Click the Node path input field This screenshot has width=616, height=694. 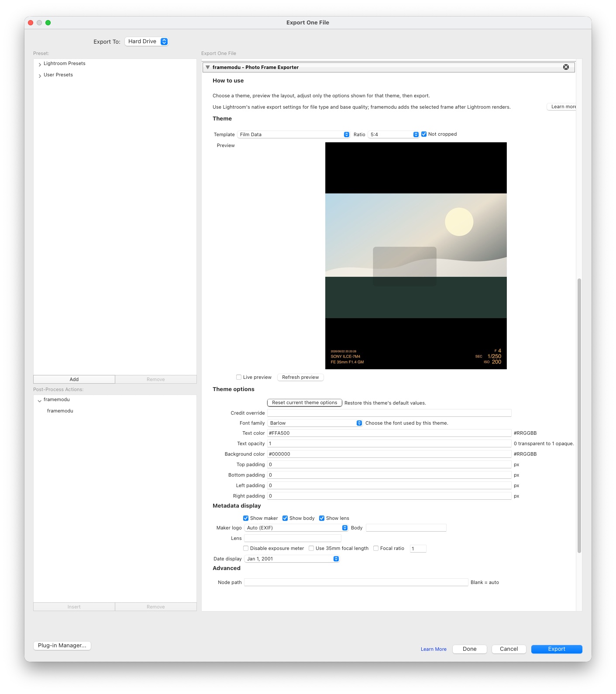point(356,582)
